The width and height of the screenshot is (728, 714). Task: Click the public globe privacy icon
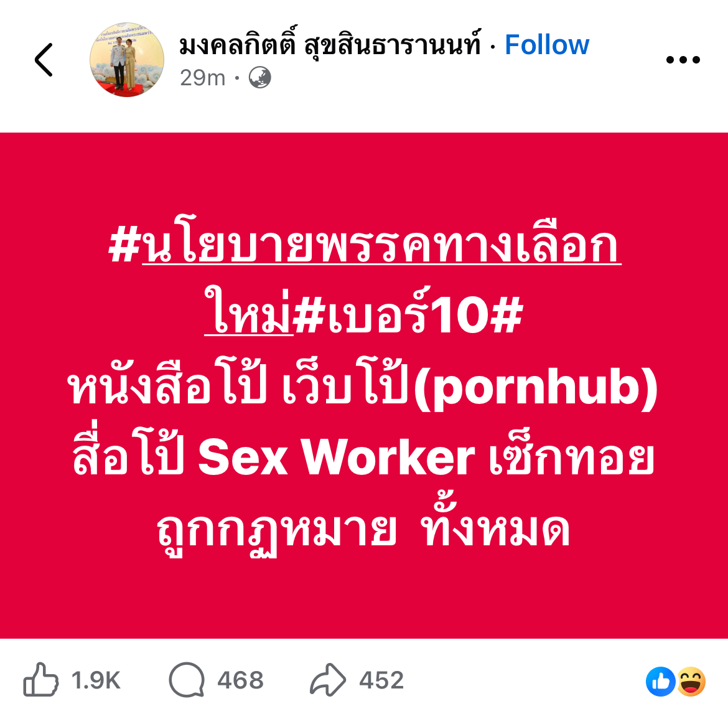pos(259,78)
